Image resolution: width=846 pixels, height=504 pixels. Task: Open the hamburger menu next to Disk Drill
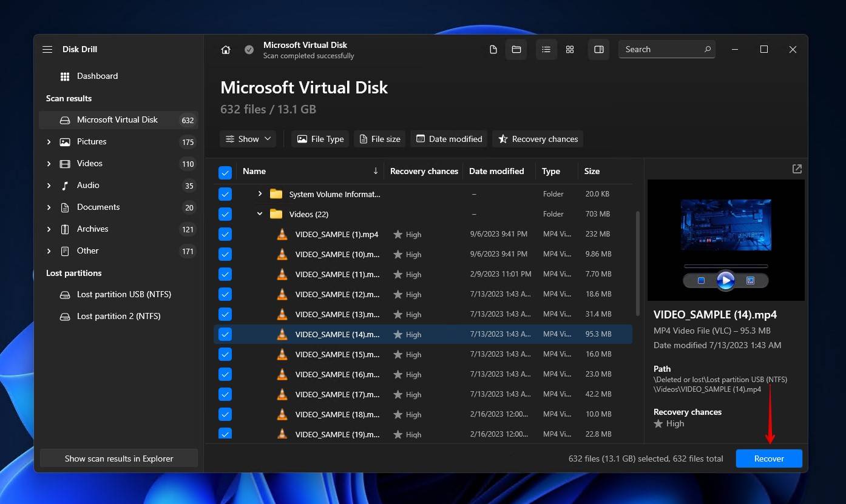[x=47, y=50]
